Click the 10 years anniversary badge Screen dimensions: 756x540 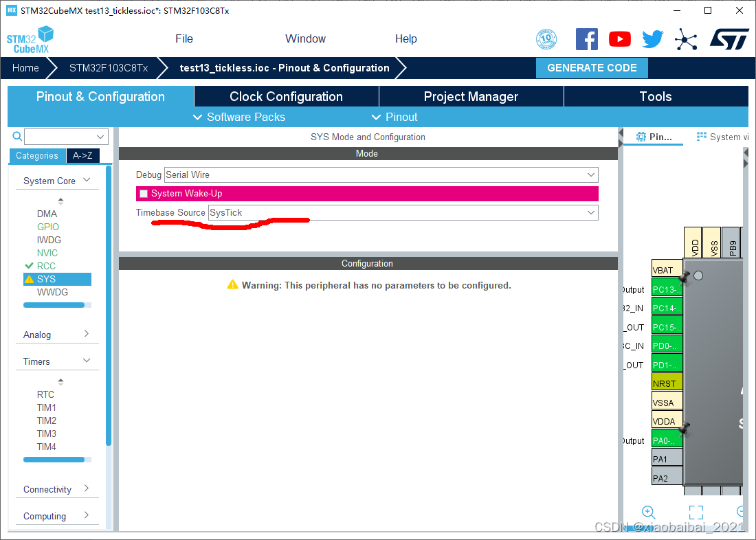546,39
